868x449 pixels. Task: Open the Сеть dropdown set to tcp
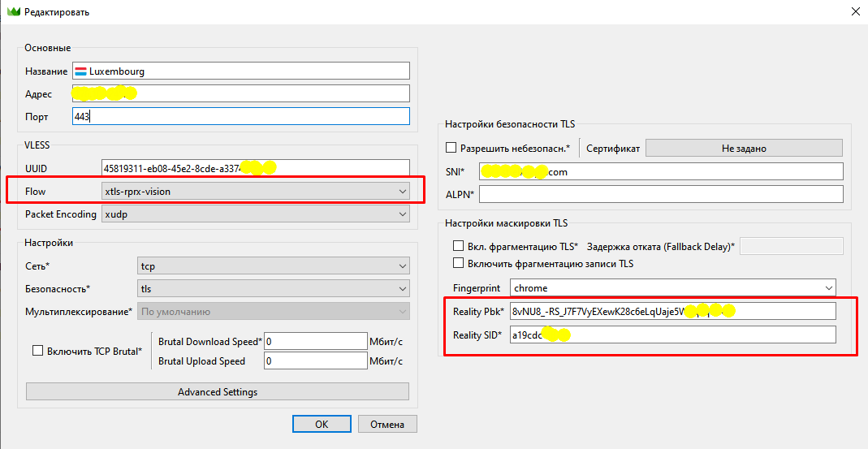coord(274,266)
